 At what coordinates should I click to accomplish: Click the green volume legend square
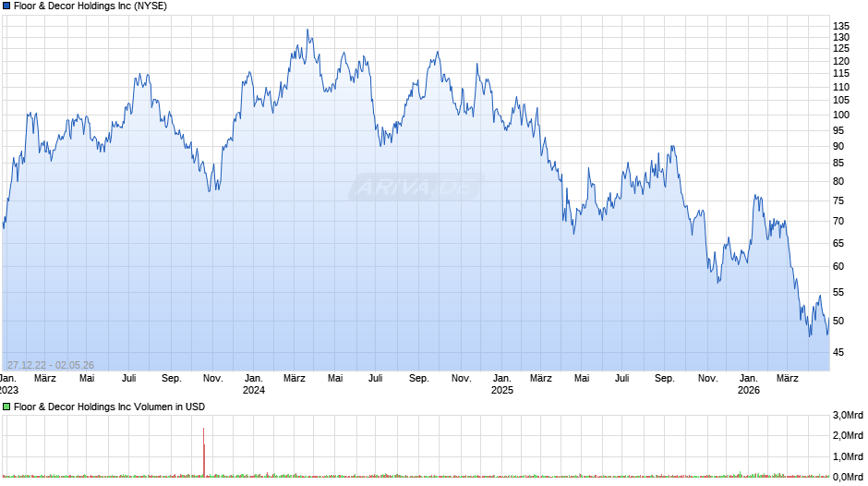point(6,407)
